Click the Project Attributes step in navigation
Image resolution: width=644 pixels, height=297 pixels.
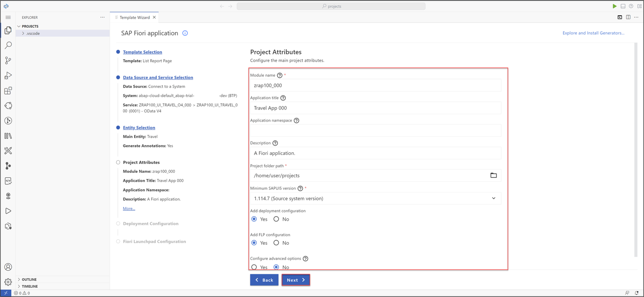click(141, 163)
